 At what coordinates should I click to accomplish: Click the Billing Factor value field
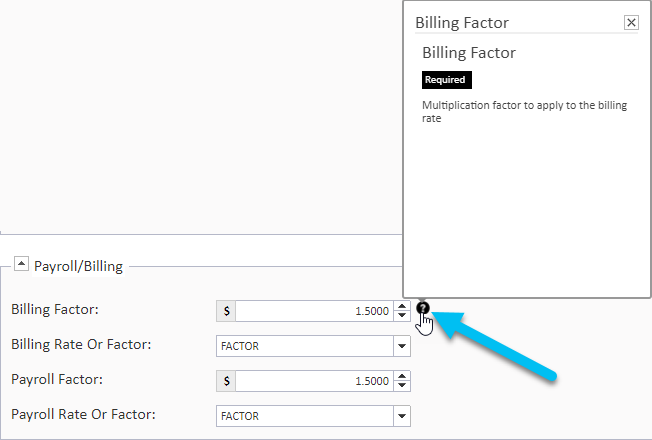point(314,311)
